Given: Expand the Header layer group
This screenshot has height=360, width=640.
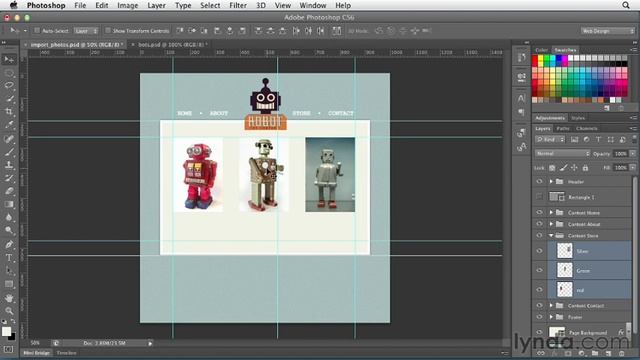Looking at the screenshot, I should pyautogui.click(x=551, y=182).
